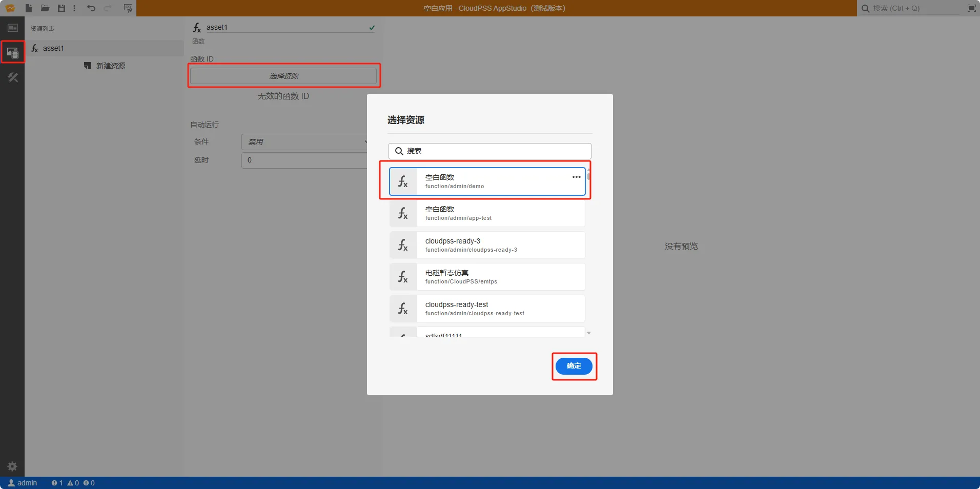Click the CloudPSS logo icon
Screen dimensions: 980x489
[10, 8]
